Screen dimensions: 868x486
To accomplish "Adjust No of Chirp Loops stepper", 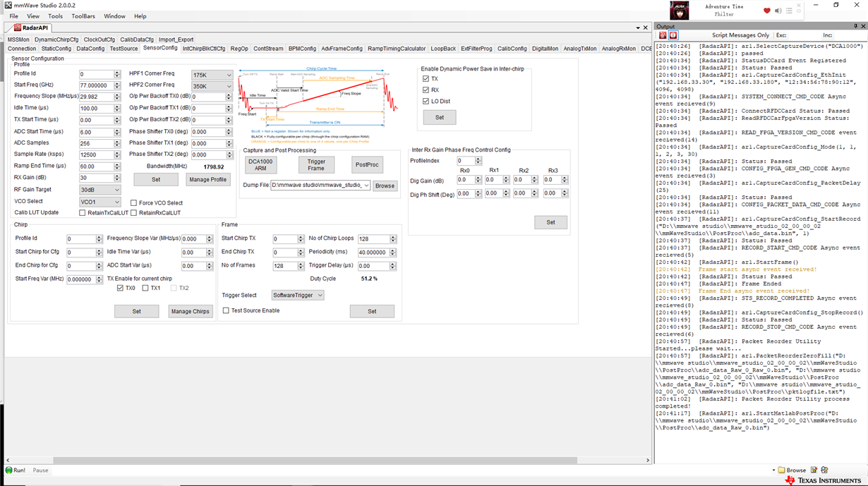I will point(393,239).
